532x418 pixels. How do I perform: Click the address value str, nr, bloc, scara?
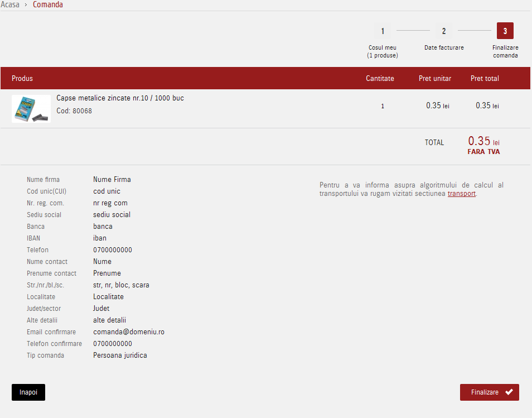(x=121, y=285)
